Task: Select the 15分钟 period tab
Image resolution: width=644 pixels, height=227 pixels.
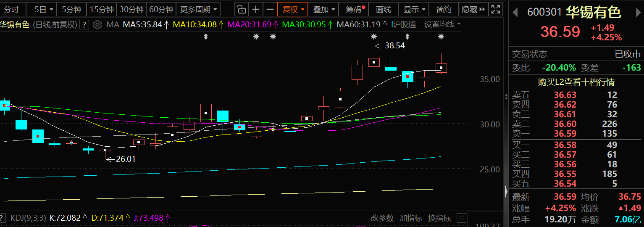Action: click(x=102, y=9)
